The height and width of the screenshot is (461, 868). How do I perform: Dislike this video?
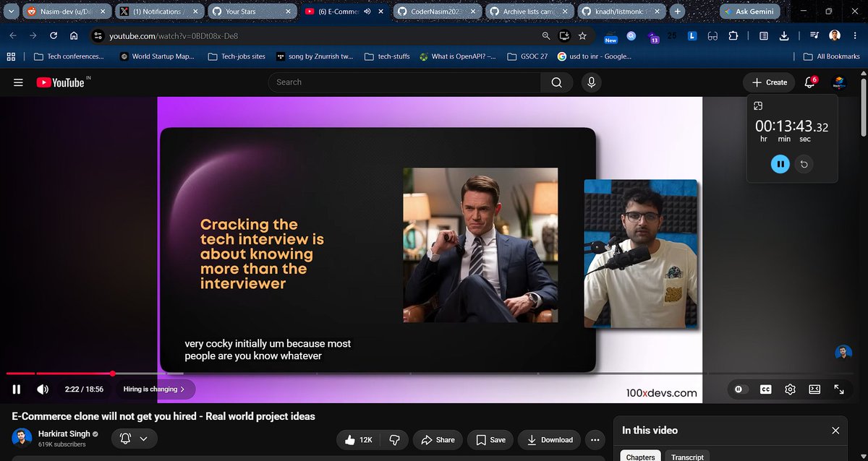394,439
